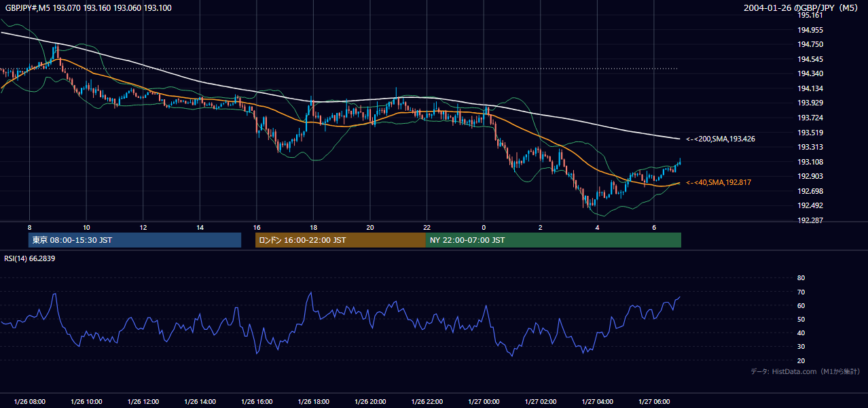Click price axis value 192.287
This screenshot has height=408, width=868.
810,220
